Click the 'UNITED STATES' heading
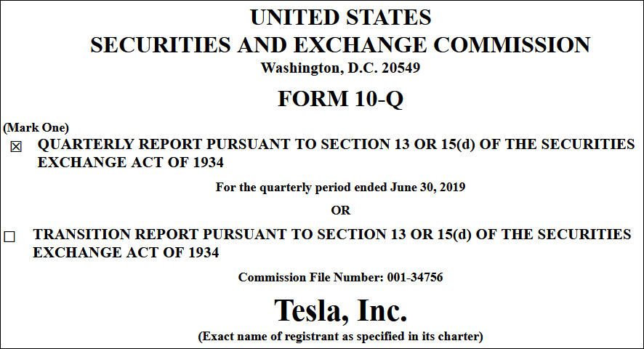The image size is (644, 349). point(340,17)
